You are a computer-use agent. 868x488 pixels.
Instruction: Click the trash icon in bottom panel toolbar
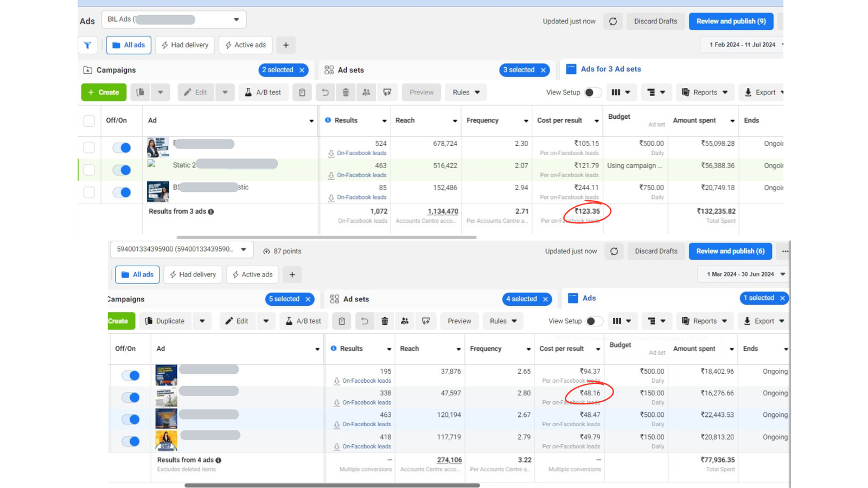pyautogui.click(x=385, y=321)
